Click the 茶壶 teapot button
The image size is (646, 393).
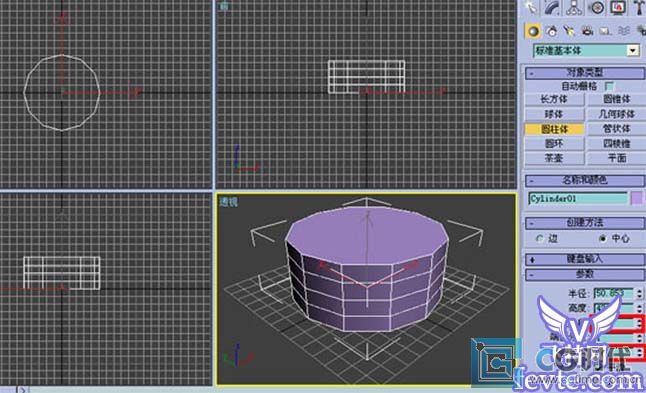coord(554,158)
